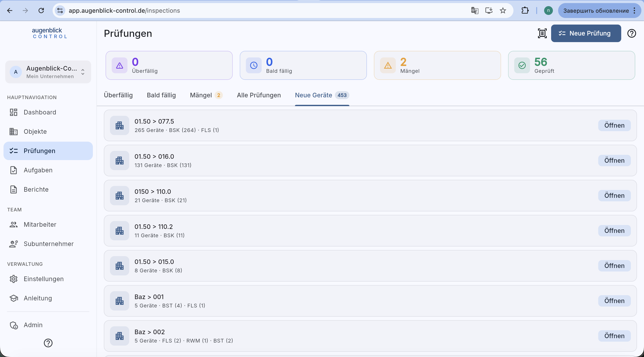Click the Mängel summary card
Image resolution: width=644 pixels, height=357 pixels.
(x=437, y=65)
